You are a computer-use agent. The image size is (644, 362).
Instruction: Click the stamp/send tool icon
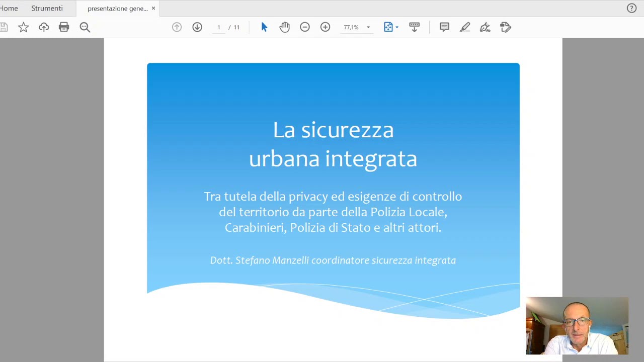(x=506, y=27)
